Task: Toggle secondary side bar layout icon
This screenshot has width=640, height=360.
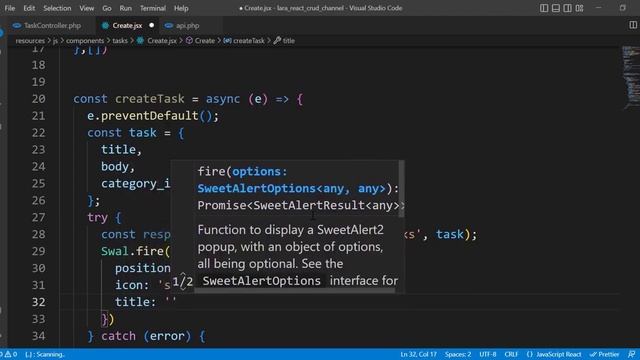Action: 567,8
